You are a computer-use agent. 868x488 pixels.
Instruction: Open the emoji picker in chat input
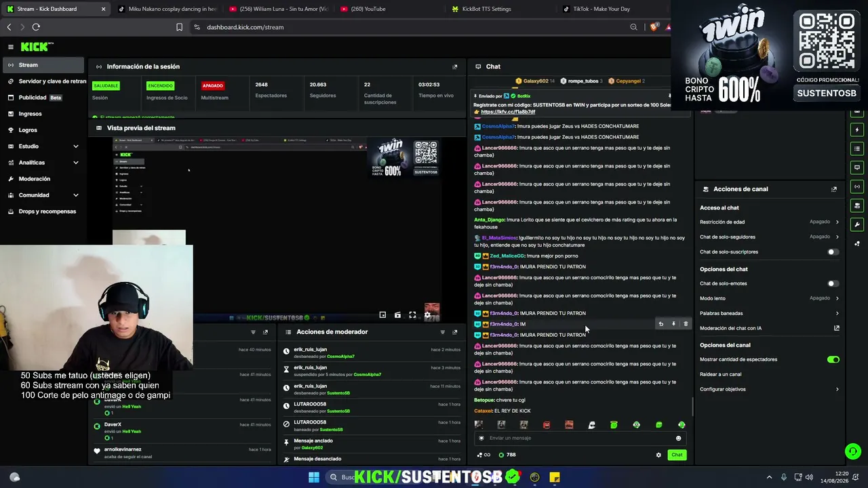[678, 438]
